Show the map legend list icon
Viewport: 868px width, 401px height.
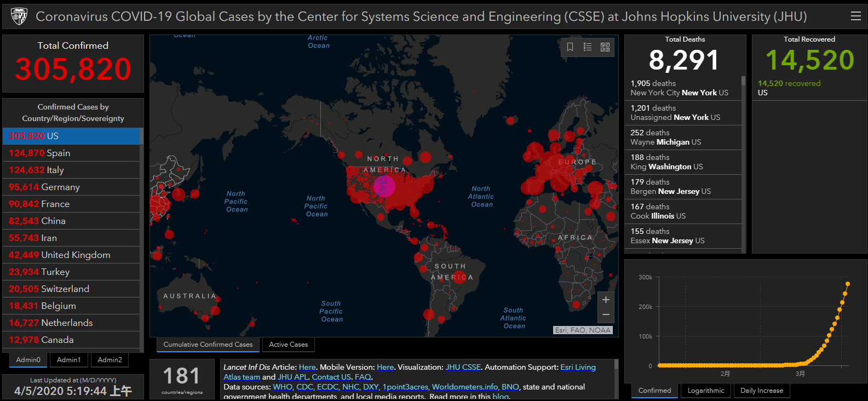588,47
